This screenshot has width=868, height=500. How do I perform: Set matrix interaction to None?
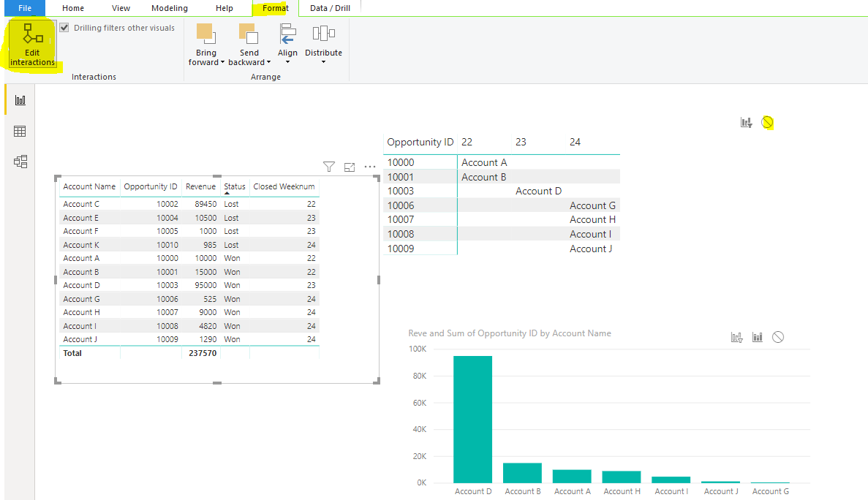pos(767,122)
